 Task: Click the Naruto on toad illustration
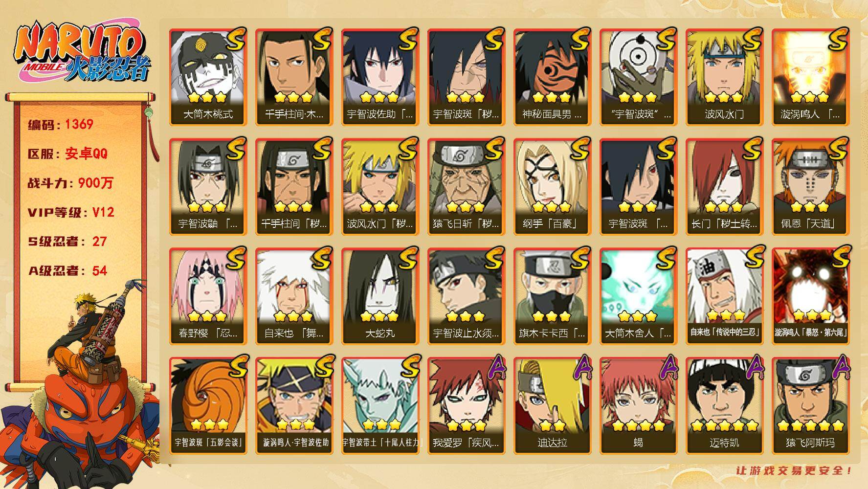pos(81,386)
